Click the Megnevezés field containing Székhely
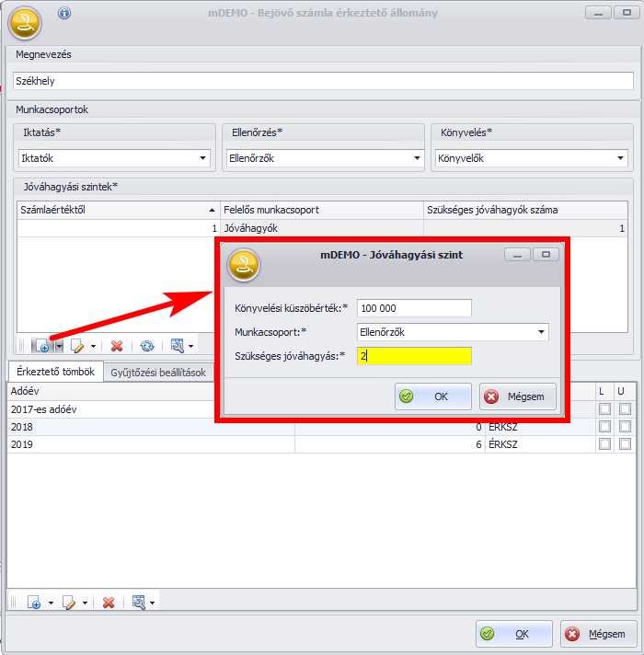Image resolution: width=644 pixels, height=655 pixels. point(323,81)
